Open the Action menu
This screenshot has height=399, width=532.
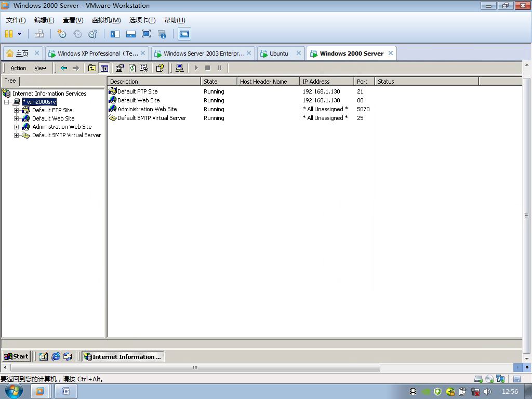(18, 68)
